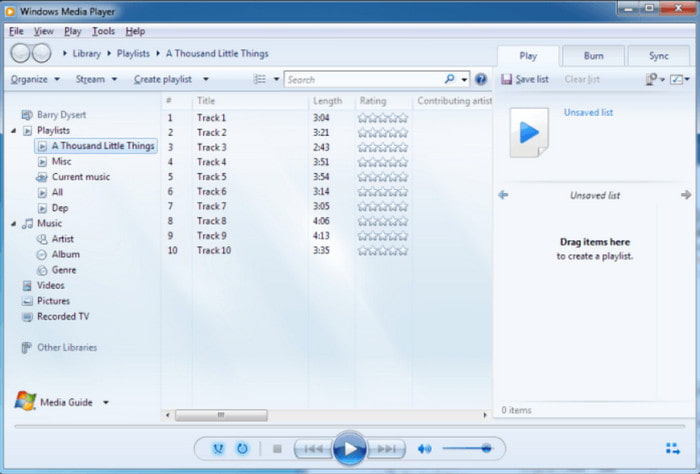The height and width of the screenshot is (474, 700).
Task: Open the View options dropdown arrow
Action: click(x=276, y=79)
